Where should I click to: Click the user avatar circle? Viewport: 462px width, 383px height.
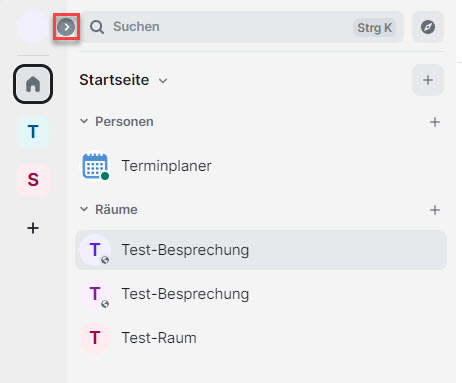[33, 27]
